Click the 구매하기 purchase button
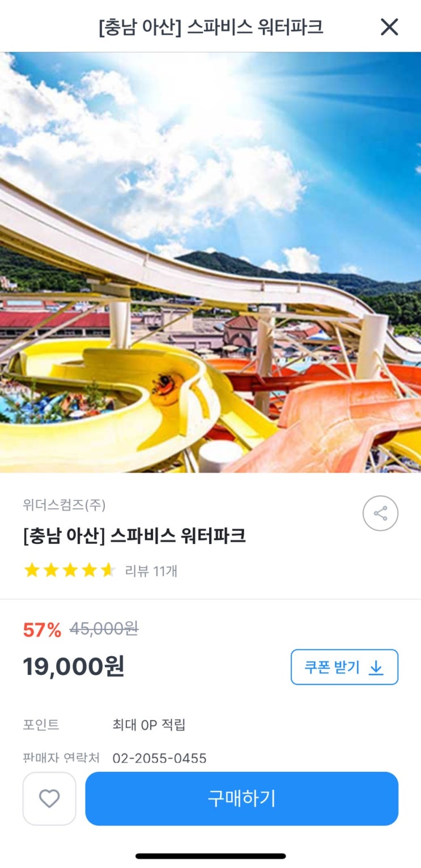 [242, 798]
